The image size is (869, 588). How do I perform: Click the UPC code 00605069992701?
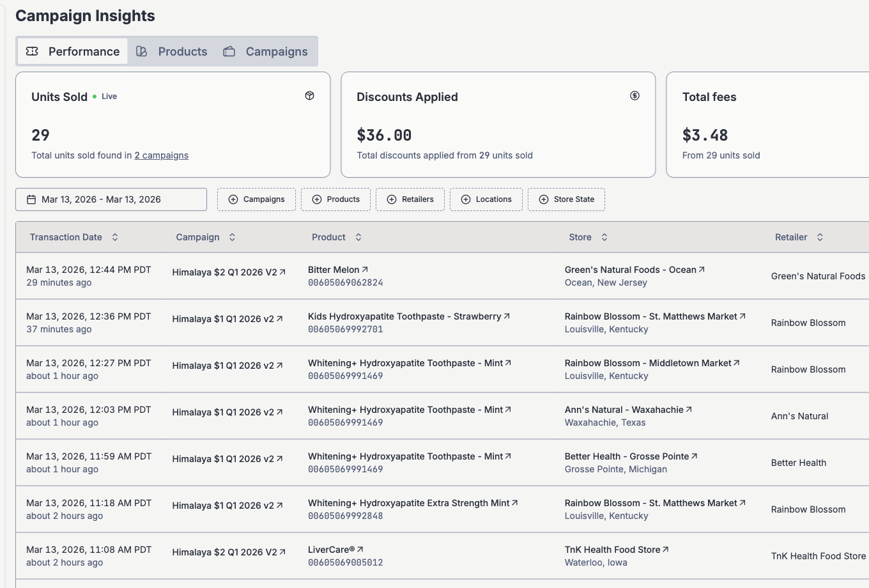click(x=346, y=329)
